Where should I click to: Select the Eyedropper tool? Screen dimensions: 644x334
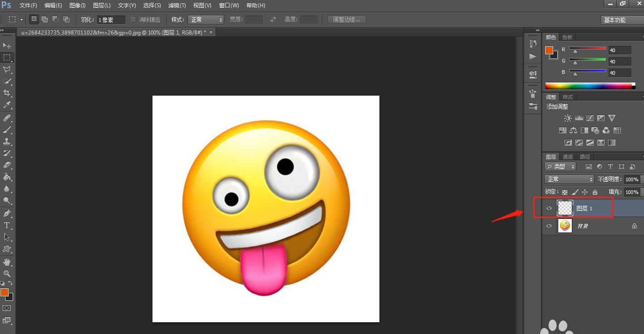pyautogui.click(x=7, y=105)
